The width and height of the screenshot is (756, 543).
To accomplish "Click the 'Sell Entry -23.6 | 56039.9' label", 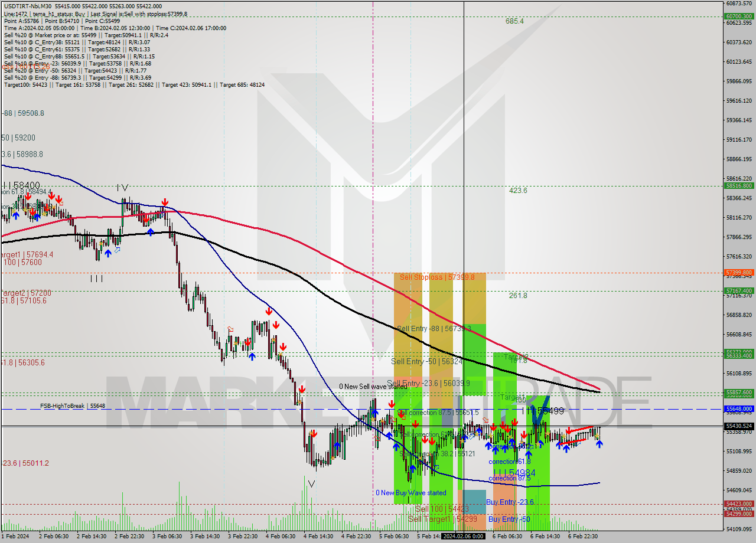I will click(428, 383).
